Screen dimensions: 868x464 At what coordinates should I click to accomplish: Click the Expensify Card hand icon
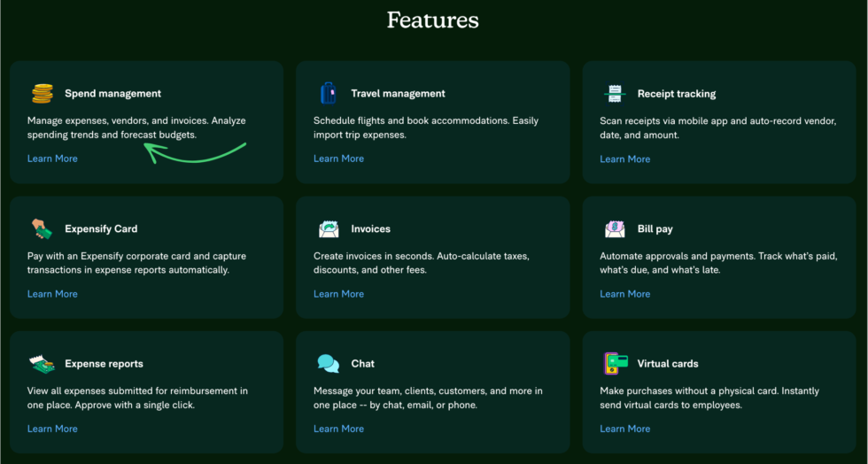point(42,229)
